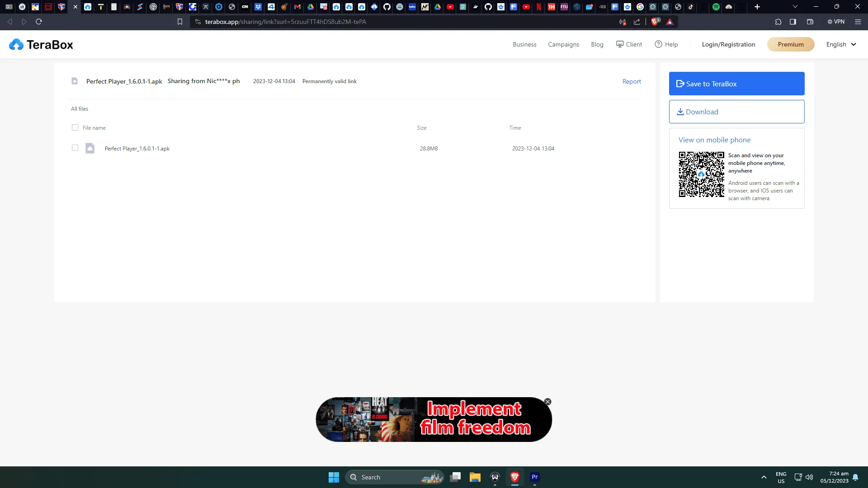Click the Report link
The width and height of the screenshot is (868, 488).
632,81
